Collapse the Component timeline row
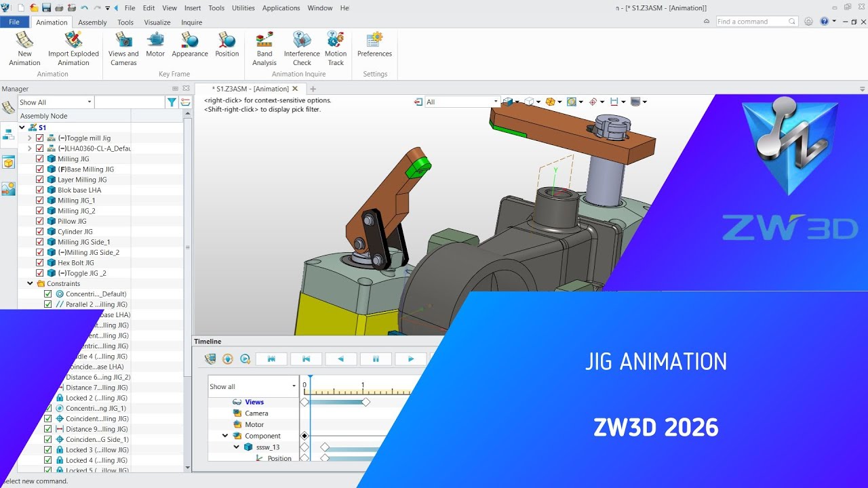Viewport: 868px width, 488px height. coord(225,436)
